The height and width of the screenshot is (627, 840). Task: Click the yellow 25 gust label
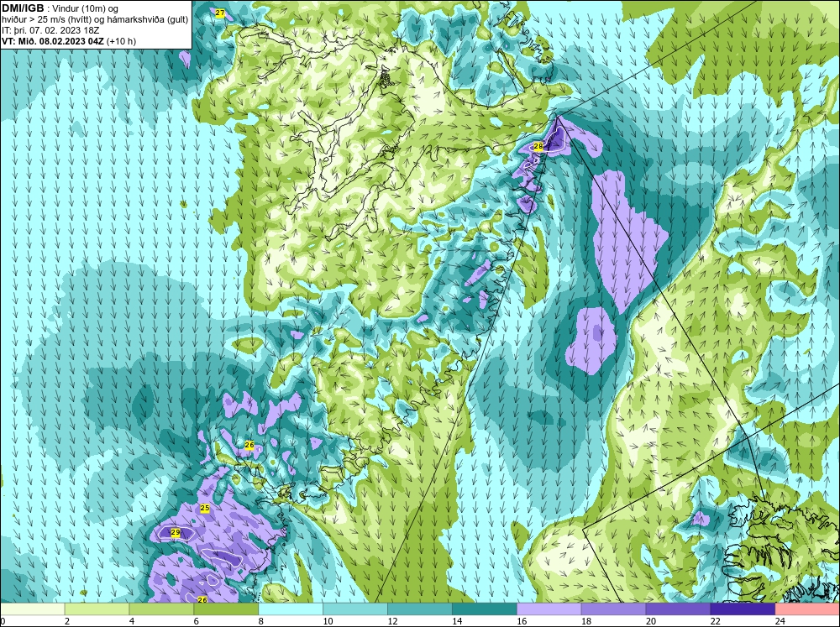pyautogui.click(x=205, y=508)
